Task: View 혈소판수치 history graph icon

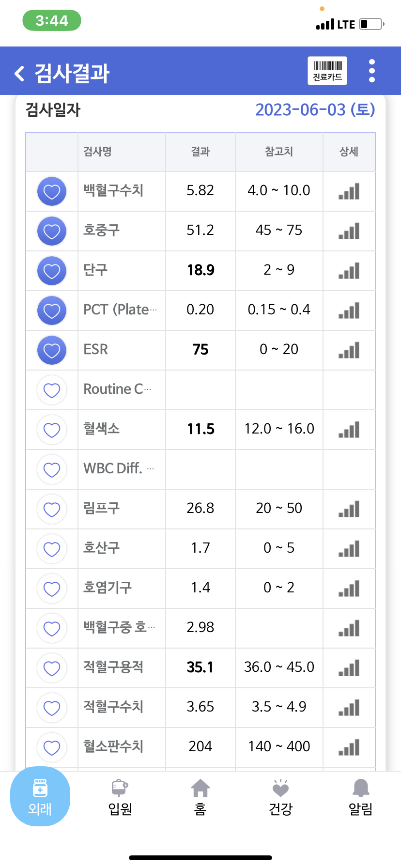Action: point(349,747)
